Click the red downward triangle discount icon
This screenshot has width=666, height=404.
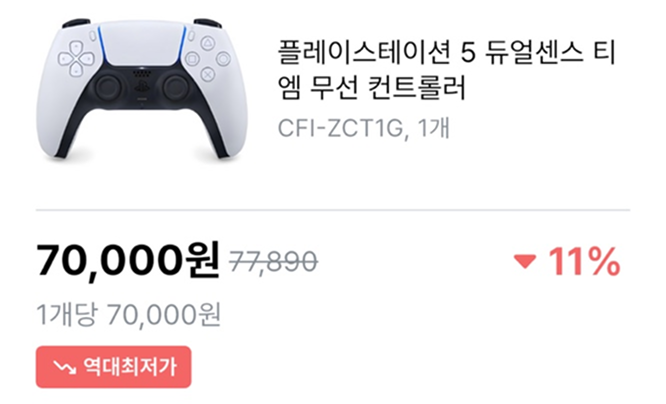pyautogui.click(x=525, y=262)
